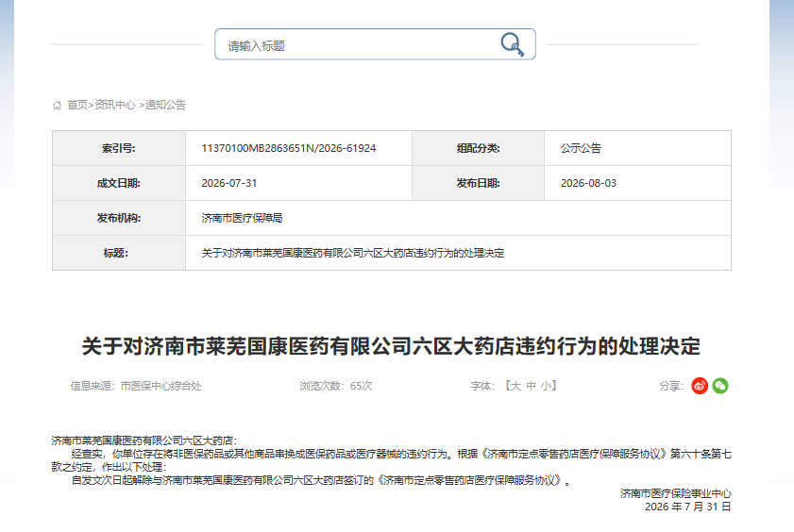Viewport: 794px width, 532px height.
Task: Click the 索引号 label cell
Action: click(x=119, y=148)
